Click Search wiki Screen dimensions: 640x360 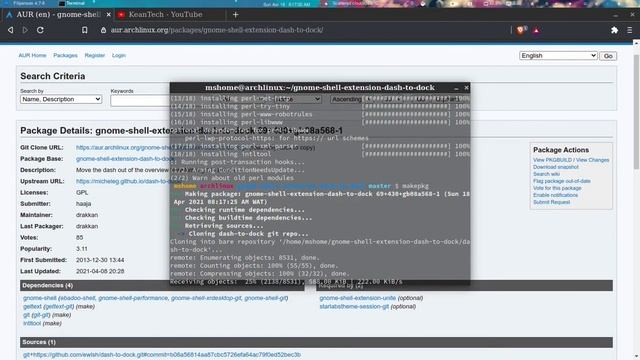click(546, 174)
